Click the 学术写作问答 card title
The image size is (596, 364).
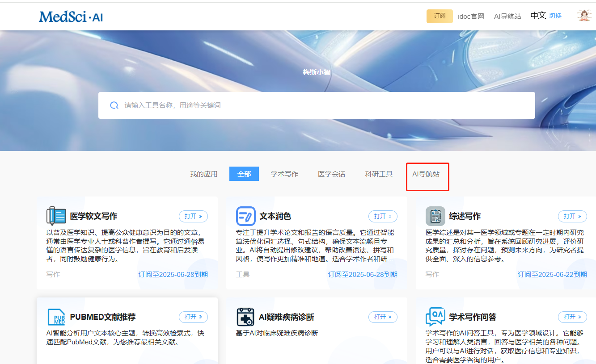click(x=473, y=317)
